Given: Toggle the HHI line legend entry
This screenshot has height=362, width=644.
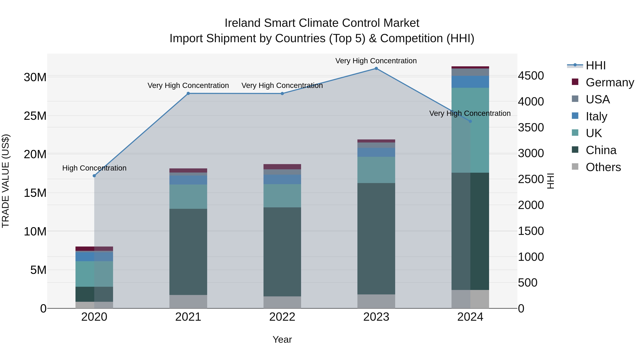Looking at the screenshot, I should (x=586, y=65).
